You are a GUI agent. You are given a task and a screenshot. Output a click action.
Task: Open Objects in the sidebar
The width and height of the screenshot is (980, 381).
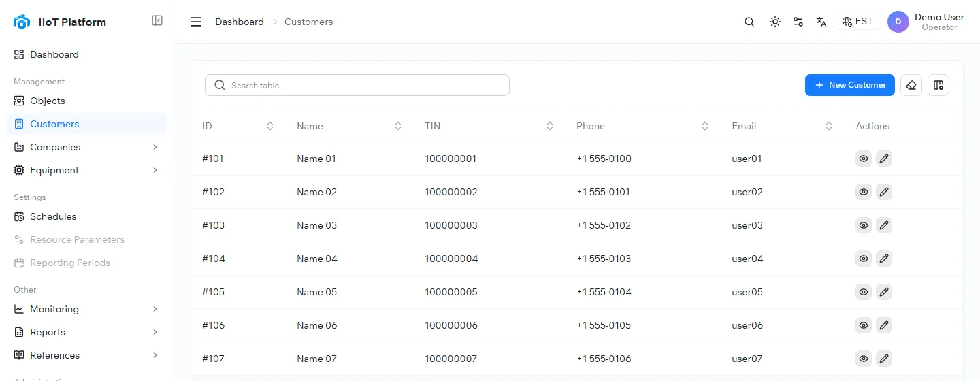click(x=86, y=101)
